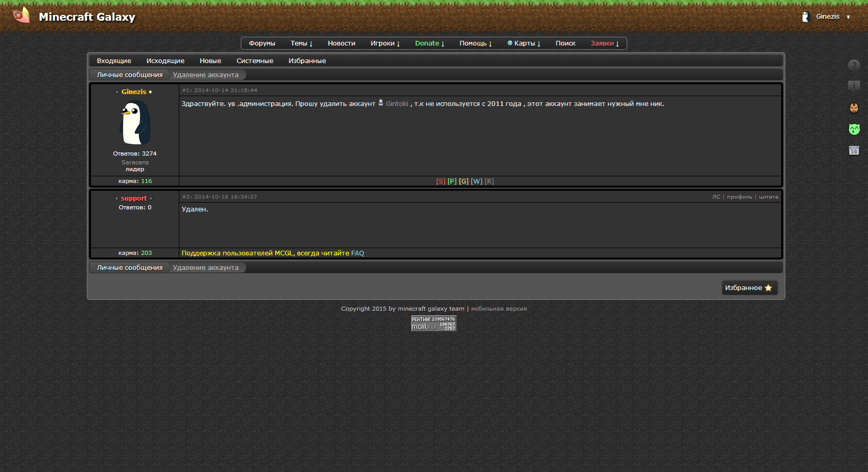Click the Ответов: 3274 text
The width and height of the screenshot is (868, 472).
(135, 154)
